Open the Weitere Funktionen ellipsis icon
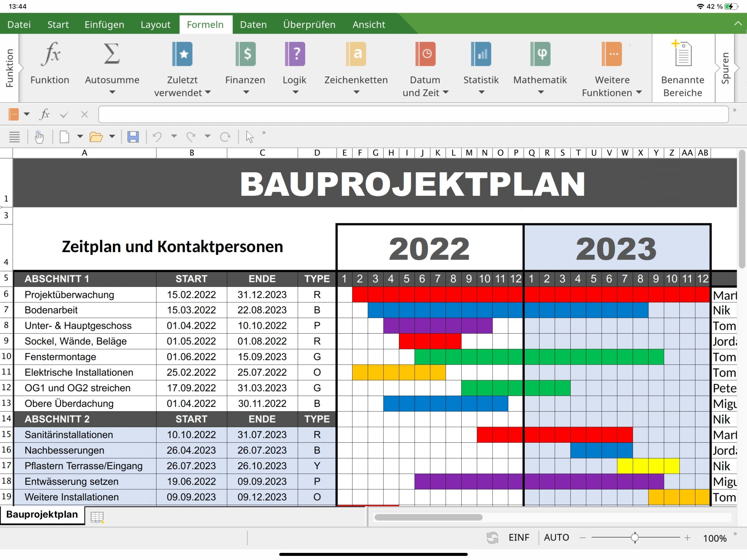747x560 pixels. click(612, 54)
